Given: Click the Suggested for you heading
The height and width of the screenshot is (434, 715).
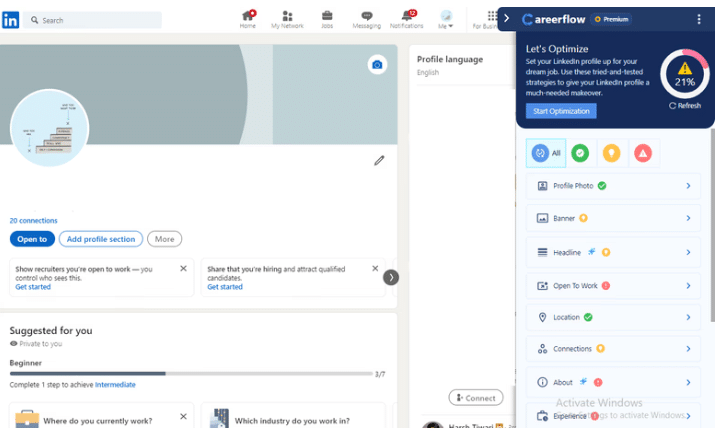Looking at the screenshot, I should click(51, 331).
